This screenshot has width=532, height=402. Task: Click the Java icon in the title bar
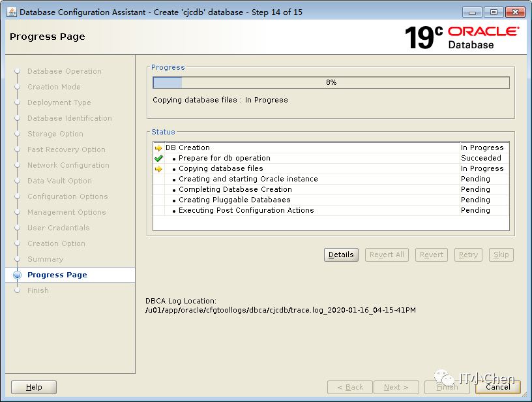coord(12,12)
